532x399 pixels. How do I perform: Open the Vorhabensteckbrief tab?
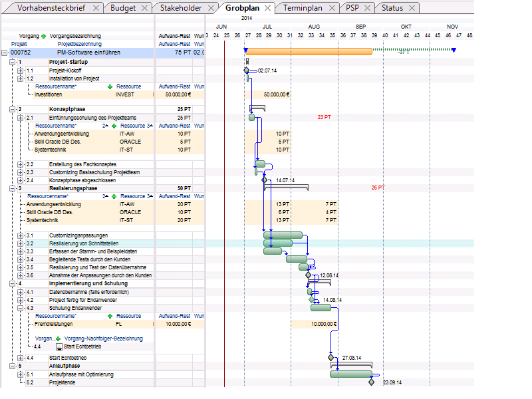[x=51, y=8]
